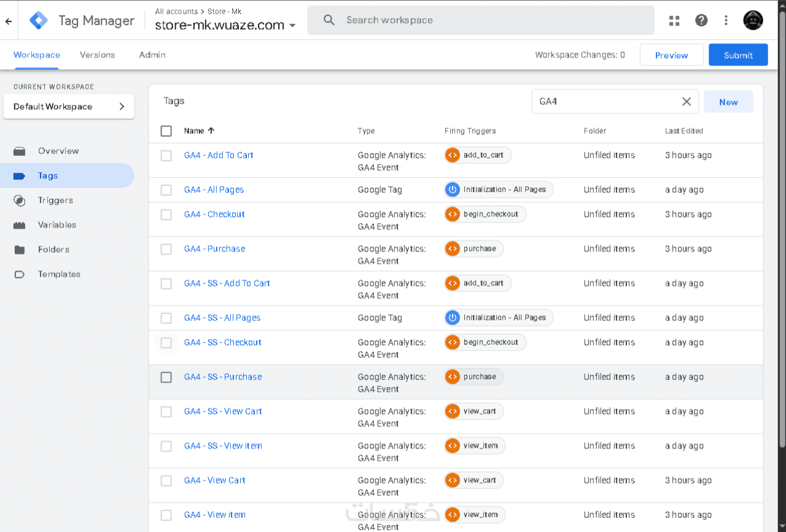Click the Type column header
786x532 pixels.
coord(366,131)
